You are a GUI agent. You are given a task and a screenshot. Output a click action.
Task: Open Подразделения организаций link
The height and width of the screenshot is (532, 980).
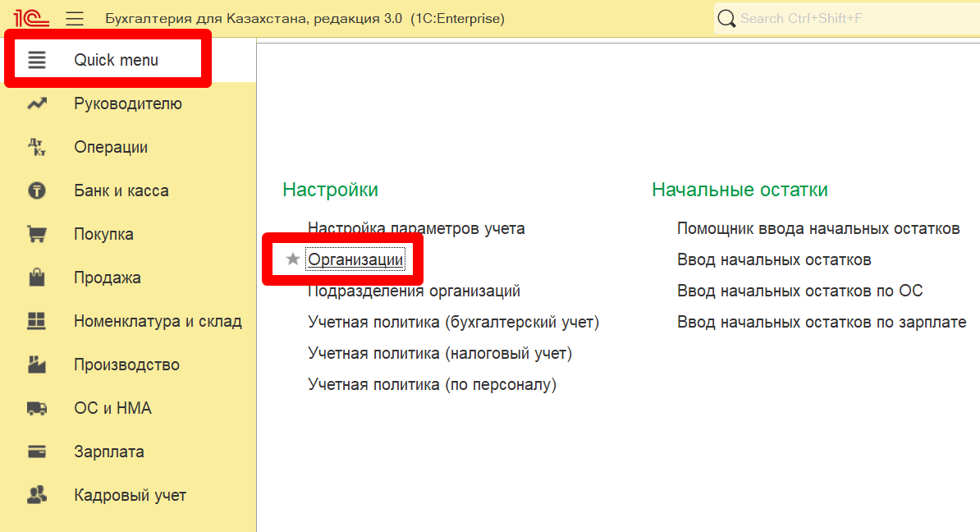pyautogui.click(x=414, y=291)
